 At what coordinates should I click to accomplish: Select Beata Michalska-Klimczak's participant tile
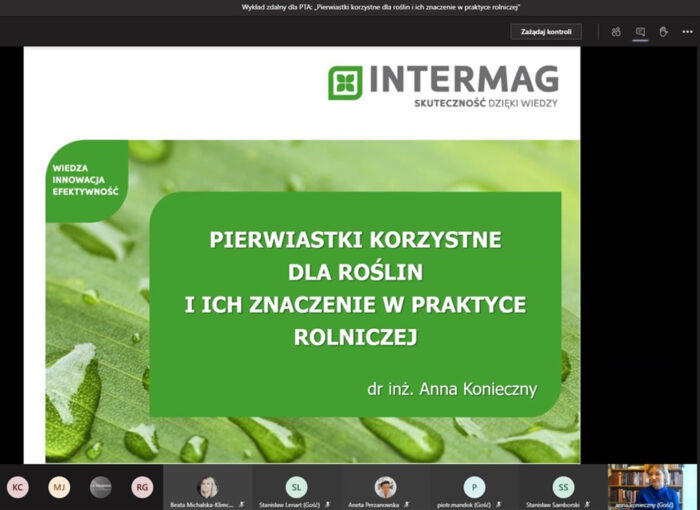click(208, 488)
